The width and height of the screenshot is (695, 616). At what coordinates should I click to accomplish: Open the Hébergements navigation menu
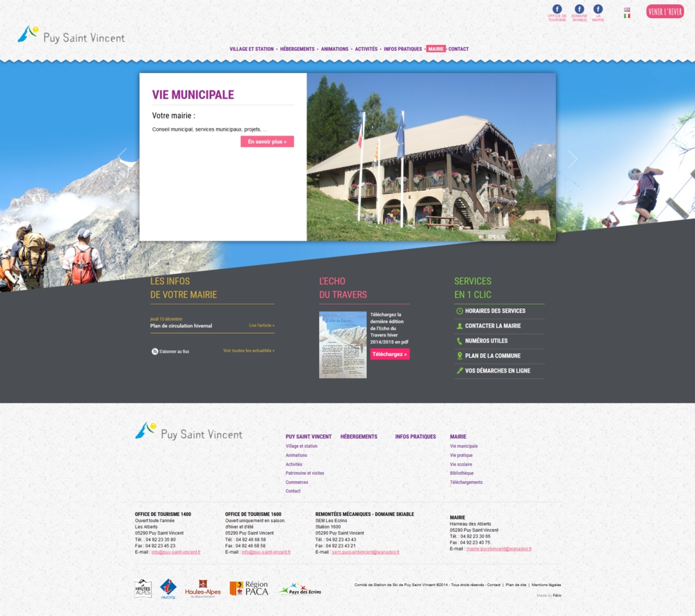[x=297, y=49]
